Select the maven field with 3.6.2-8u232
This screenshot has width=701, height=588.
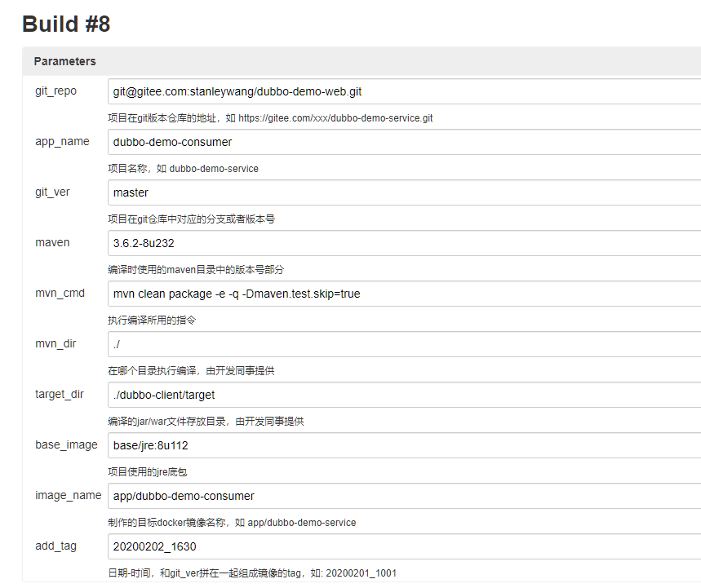[404, 243]
